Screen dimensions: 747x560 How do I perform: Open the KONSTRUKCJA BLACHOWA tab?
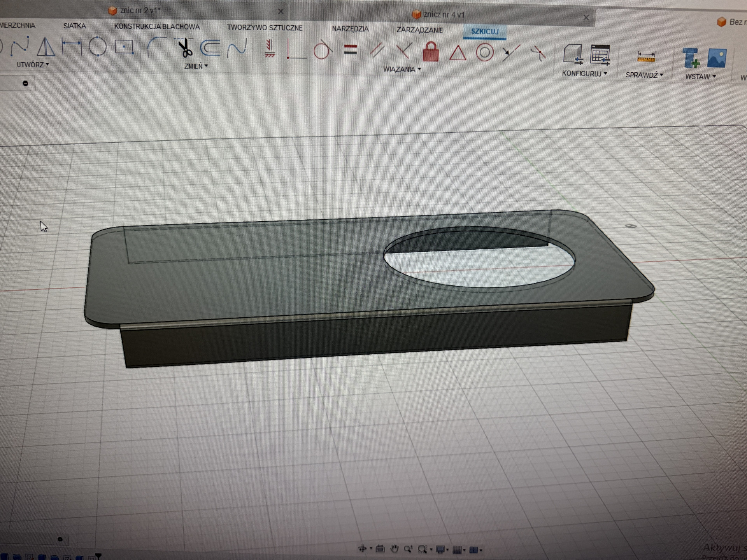click(157, 26)
